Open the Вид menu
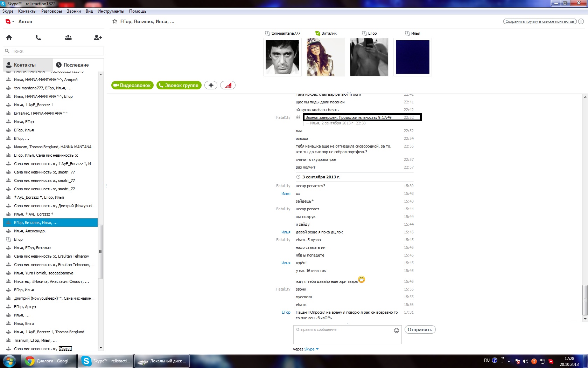588x368 pixels. coord(89,11)
